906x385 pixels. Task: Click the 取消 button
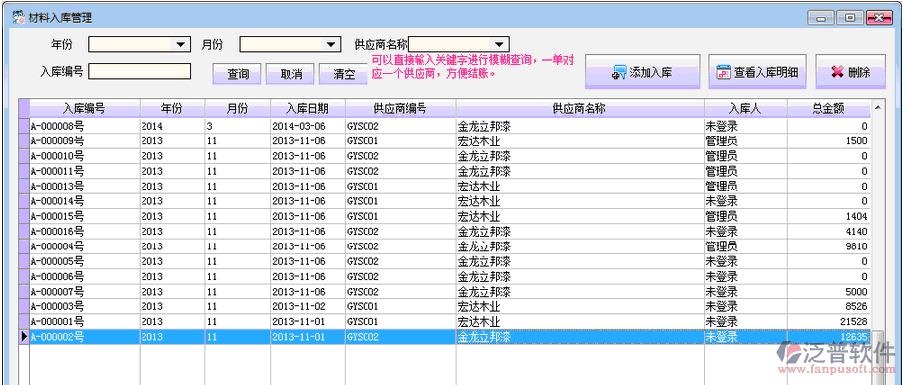(x=291, y=74)
